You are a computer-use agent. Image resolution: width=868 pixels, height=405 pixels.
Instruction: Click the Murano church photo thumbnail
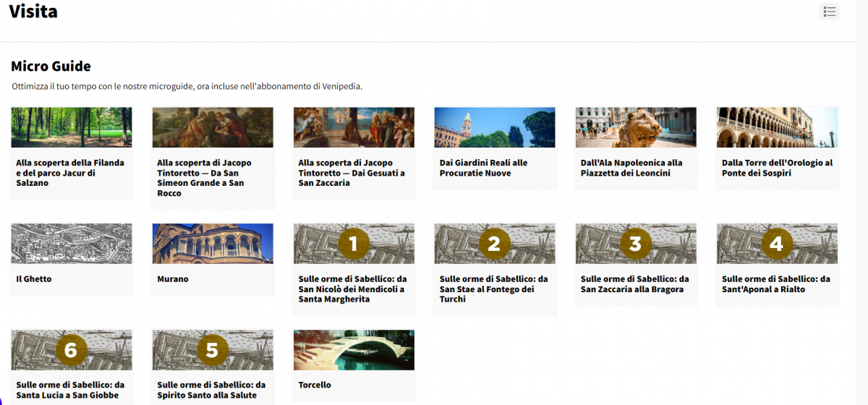213,244
